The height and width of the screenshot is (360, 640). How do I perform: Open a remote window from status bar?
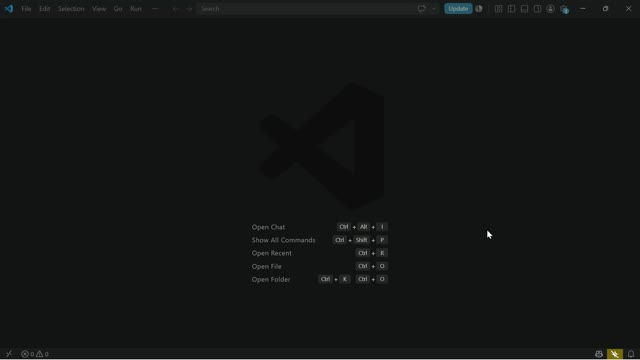pyautogui.click(x=9, y=354)
